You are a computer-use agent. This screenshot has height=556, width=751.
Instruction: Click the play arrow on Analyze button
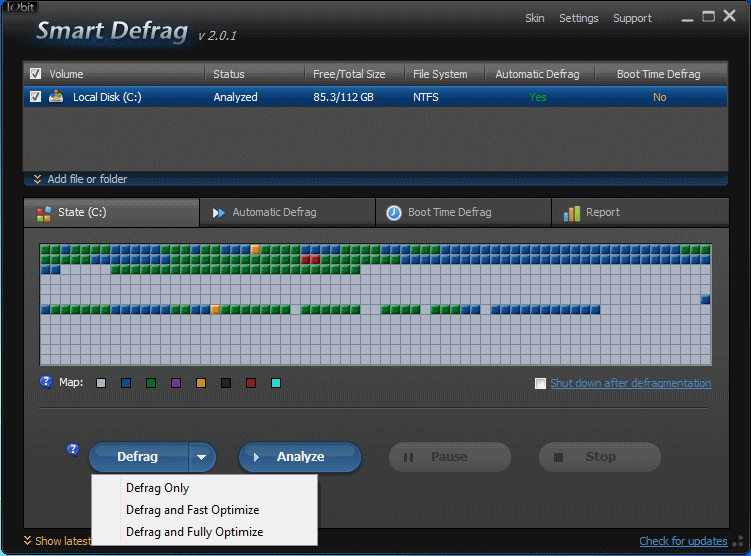256,457
